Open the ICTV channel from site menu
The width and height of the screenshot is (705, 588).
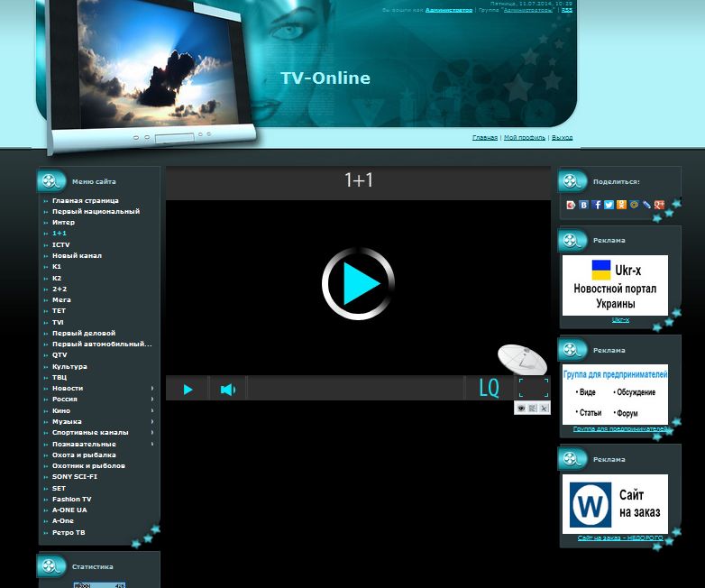[60, 244]
